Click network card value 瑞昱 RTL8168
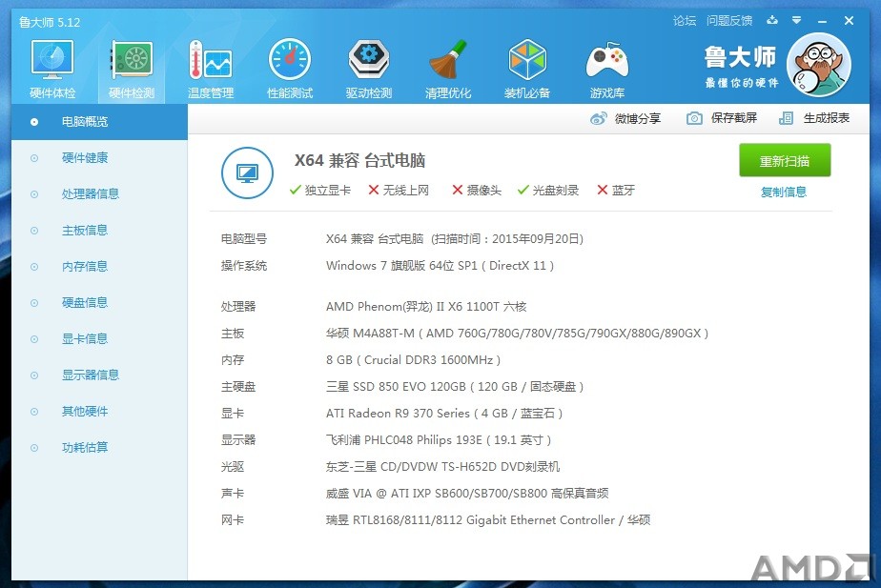Image resolution: width=881 pixels, height=588 pixels. tap(488, 520)
